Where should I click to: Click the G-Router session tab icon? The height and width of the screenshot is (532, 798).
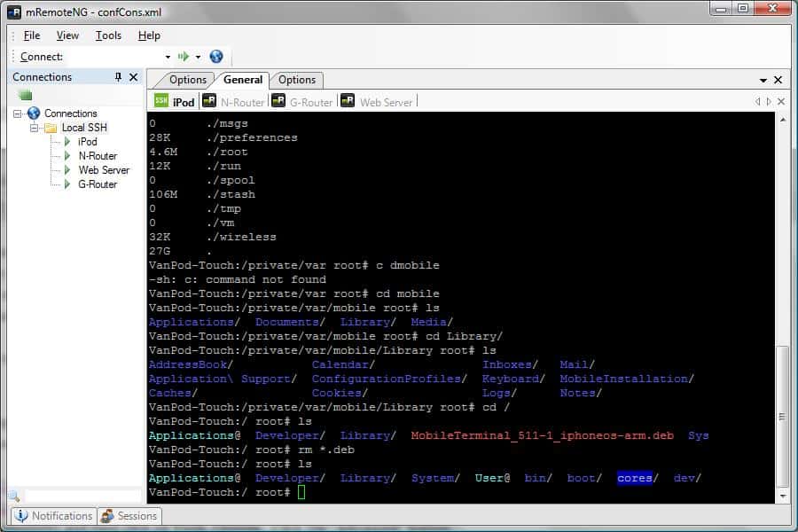coord(278,101)
